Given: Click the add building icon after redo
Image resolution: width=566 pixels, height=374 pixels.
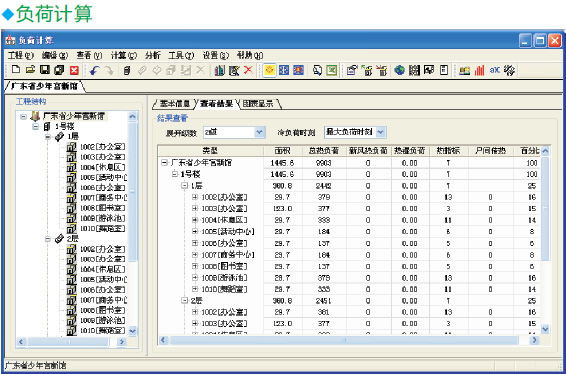Looking at the screenshot, I should click(x=126, y=70).
